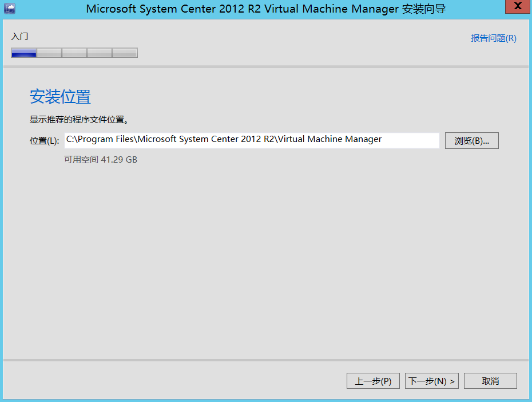532x402 pixels.
Task: Click the 位置(L): field label
Action: click(45, 140)
